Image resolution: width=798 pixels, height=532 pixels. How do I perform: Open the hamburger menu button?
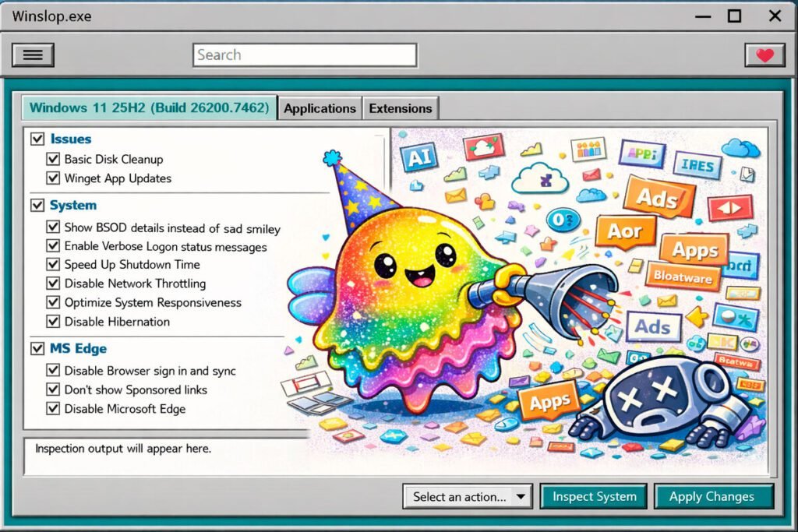(x=33, y=55)
